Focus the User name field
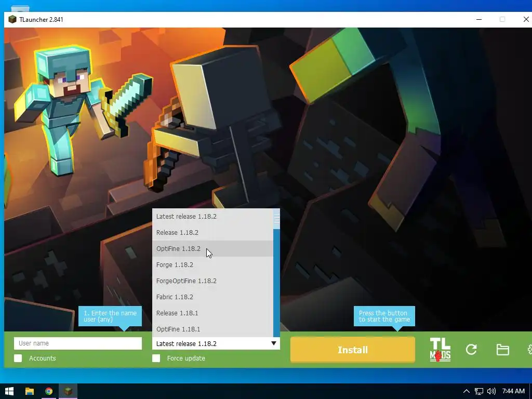Image resolution: width=532 pixels, height=399 pixels. (x=78, y=343)
